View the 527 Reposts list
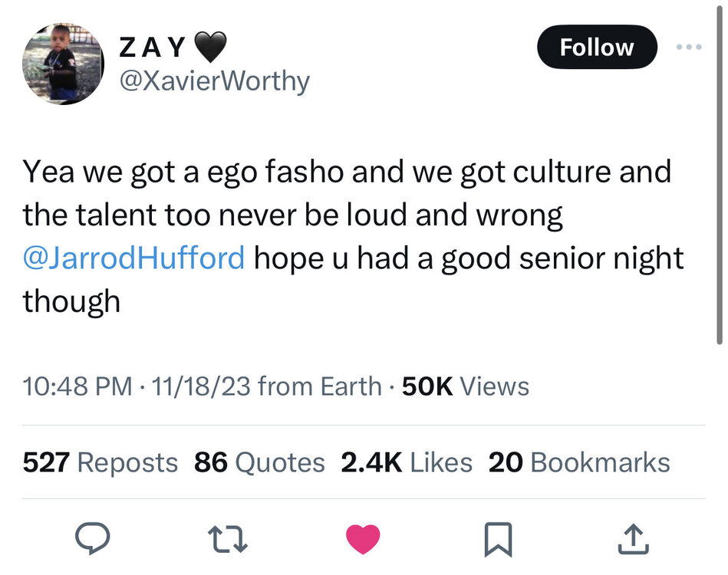The image size is (728, 575). click(100, 462)
